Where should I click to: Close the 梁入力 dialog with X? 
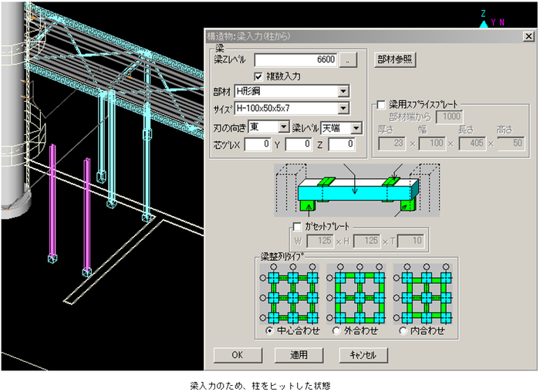(527, 35)
